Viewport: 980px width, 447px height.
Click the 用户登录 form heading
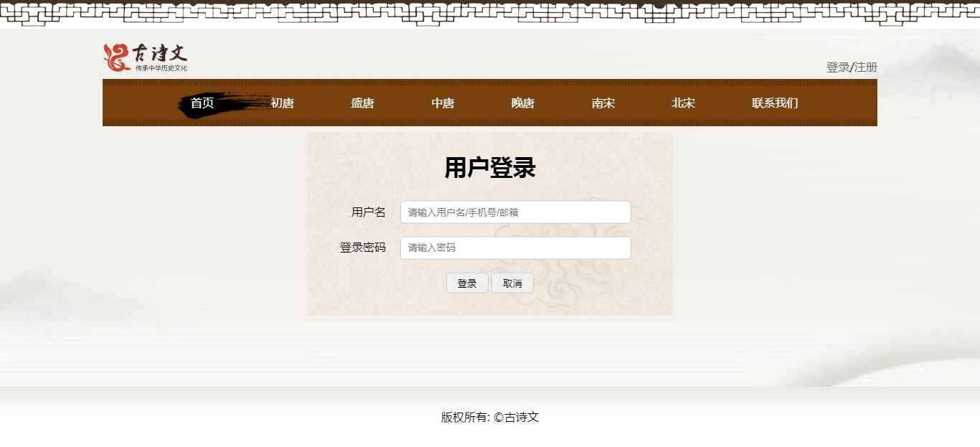(490, 168)
